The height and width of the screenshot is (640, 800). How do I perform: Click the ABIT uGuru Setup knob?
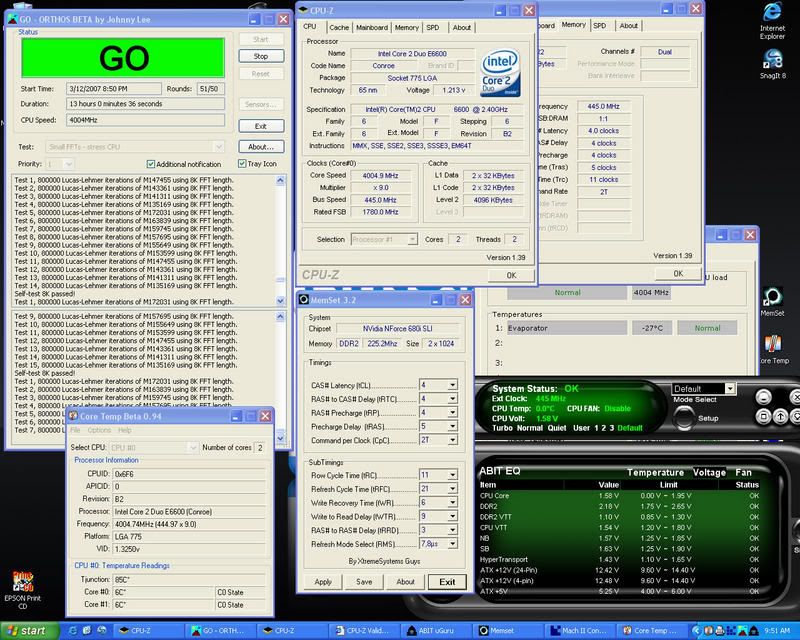(684, 417)
